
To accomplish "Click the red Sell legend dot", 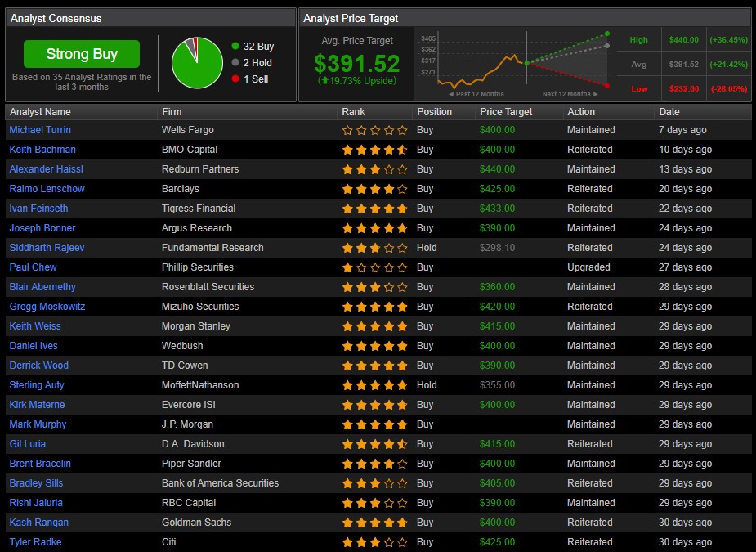I will (x=235, y=79).
